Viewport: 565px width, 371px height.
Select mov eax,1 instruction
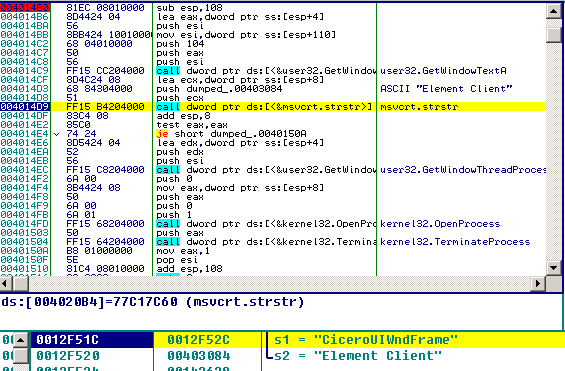coord(183,251)
